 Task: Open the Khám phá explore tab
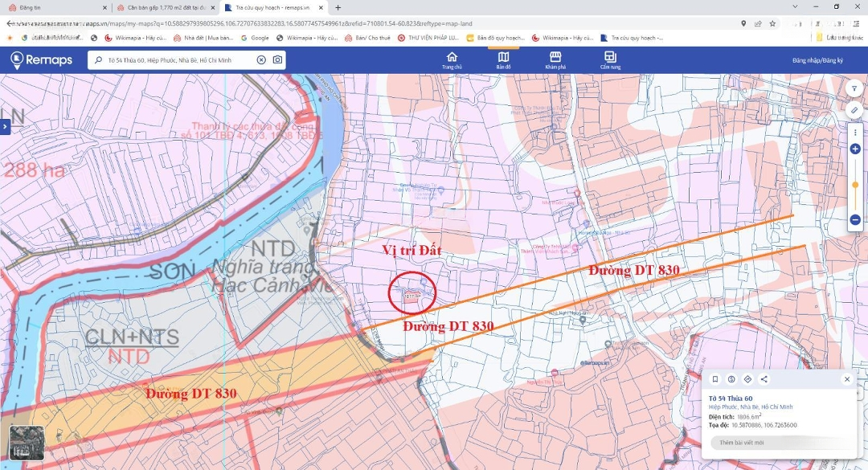click(x=555, y=60)
